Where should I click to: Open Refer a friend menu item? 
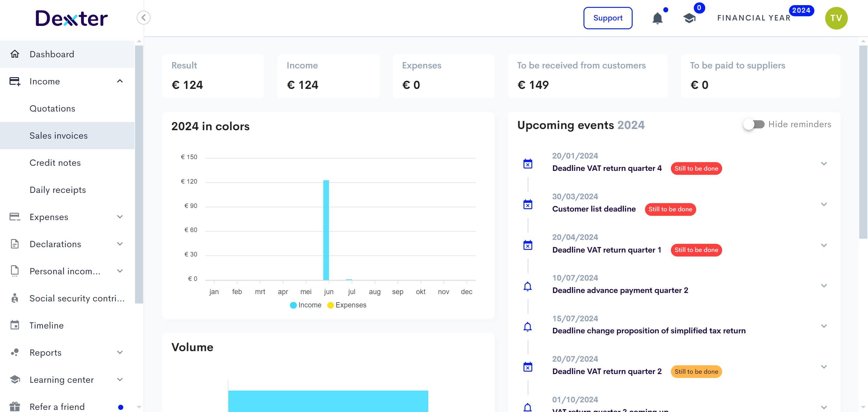point(68,406)
